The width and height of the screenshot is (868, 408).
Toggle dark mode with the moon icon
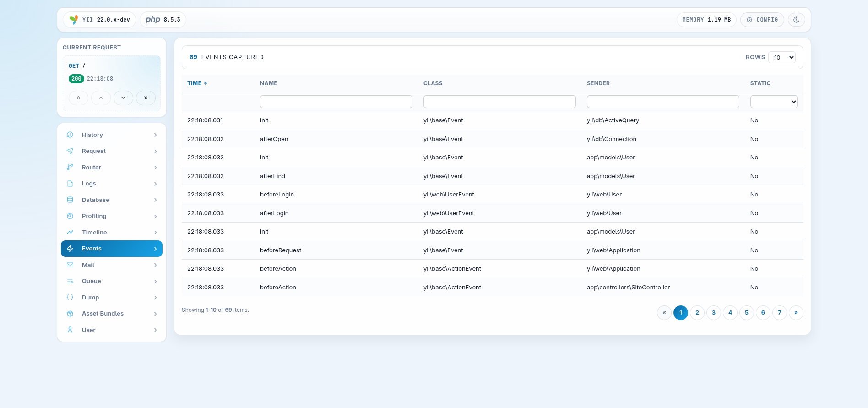[797, 20]
